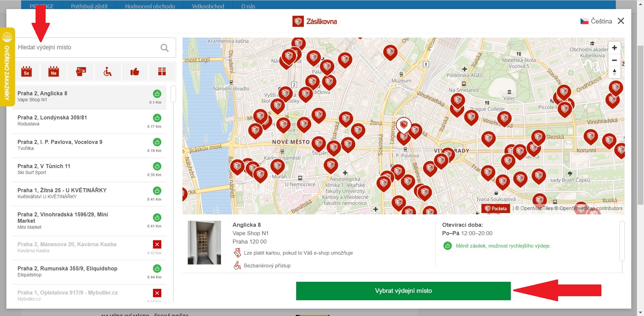Click the Ověřeno zákazníky side badge
Viewport: 644px width, 316px height.
7,67
